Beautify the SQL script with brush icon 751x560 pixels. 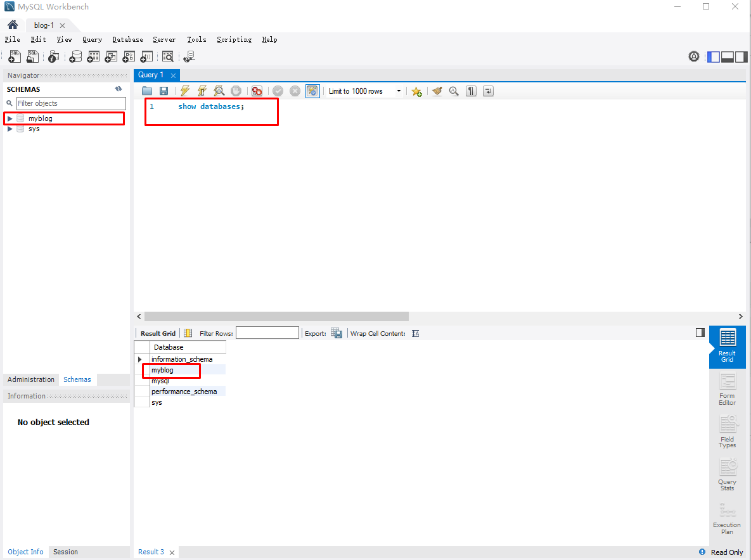(x=437, y=91)
